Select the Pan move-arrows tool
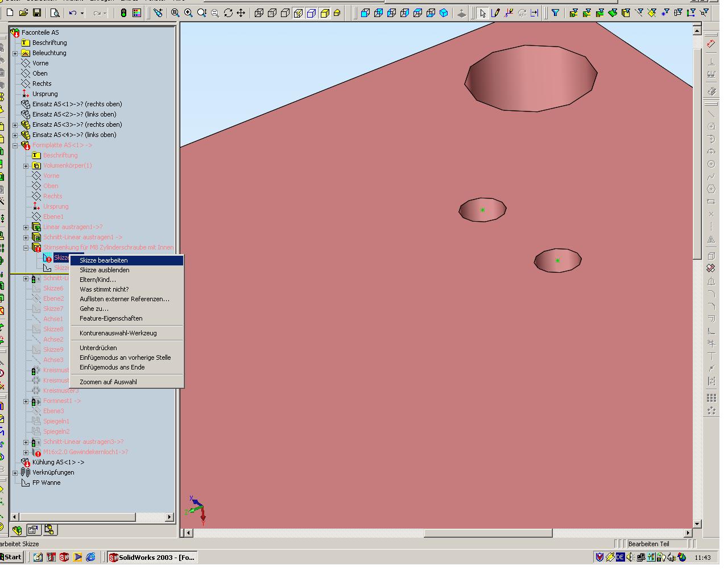 click(241, 13)
